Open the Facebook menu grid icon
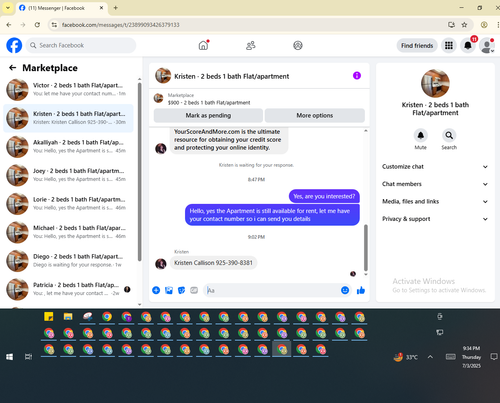The height and width of the screenshot is (403, 500). [449, 45]
